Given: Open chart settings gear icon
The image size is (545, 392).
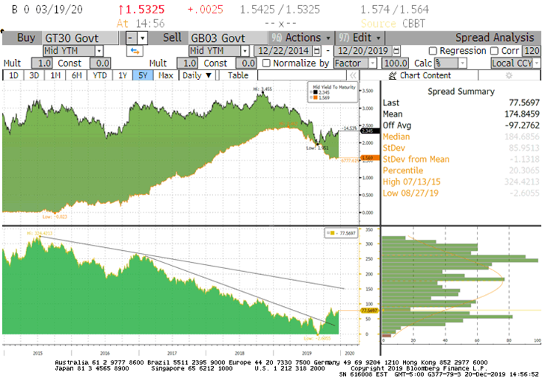Looking at the screenshot, I should pyautogui.click(x=508, y=75).
